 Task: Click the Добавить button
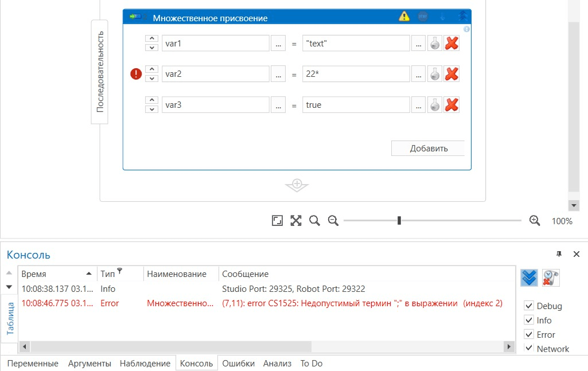click(428, 148)
